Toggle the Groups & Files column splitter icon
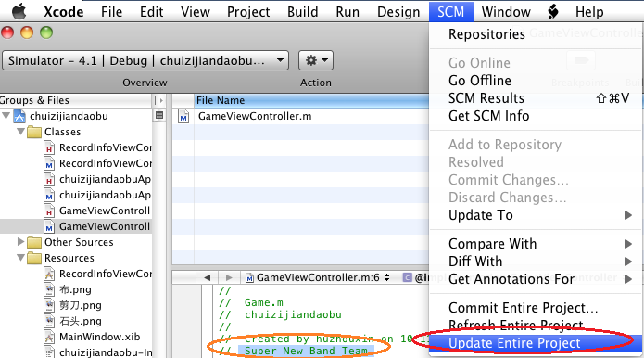The width and height of the screenshot is (644, 358). coord(158,100)
